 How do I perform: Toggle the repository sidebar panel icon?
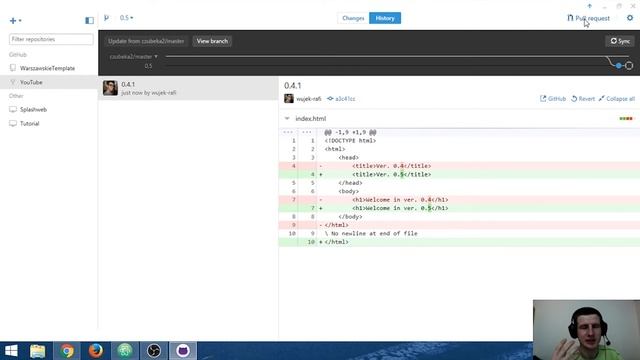[x=89, y=20]
